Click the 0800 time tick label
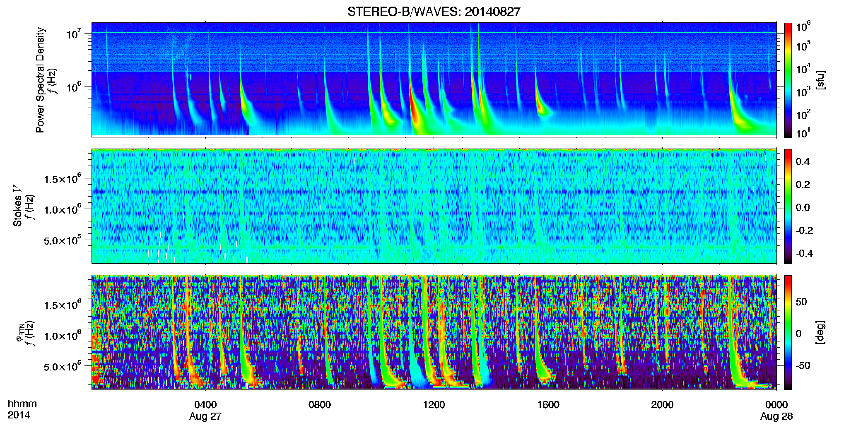 [320, 405]
